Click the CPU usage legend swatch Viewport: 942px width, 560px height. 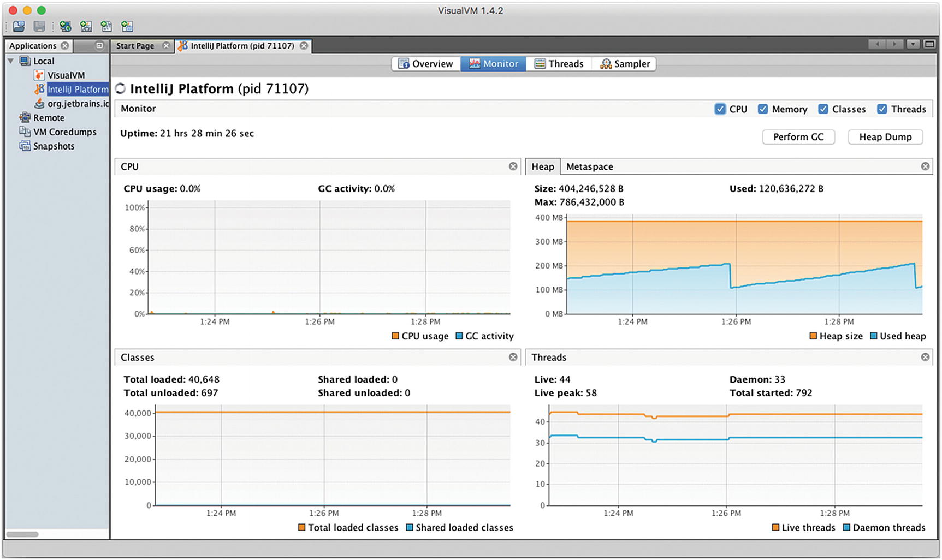click(x=395, y=336)
